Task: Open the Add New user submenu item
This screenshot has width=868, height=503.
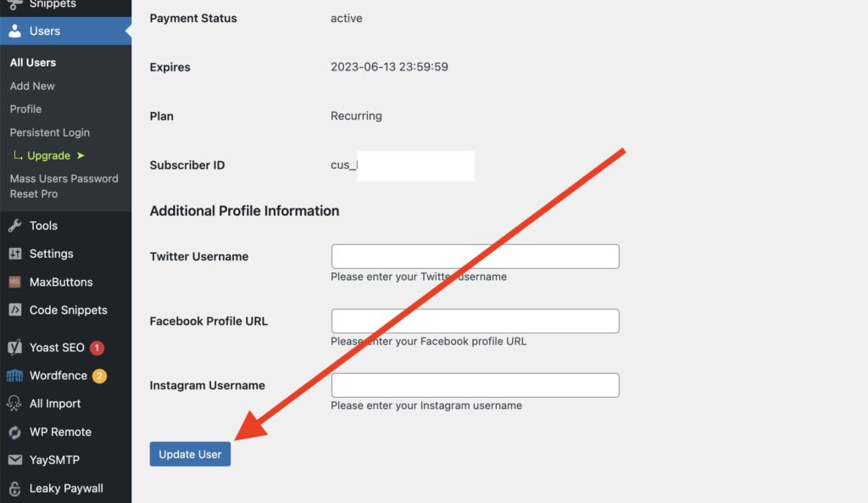Action: [32, 86]
